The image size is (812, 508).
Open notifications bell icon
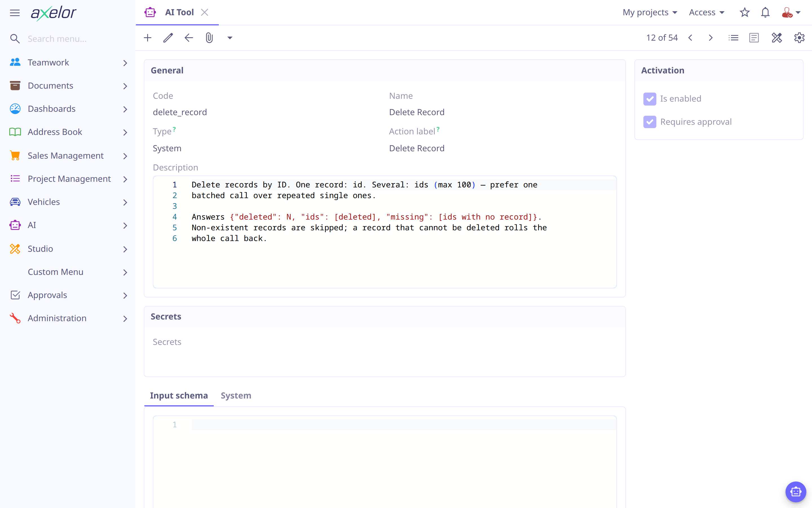point(765,12)
